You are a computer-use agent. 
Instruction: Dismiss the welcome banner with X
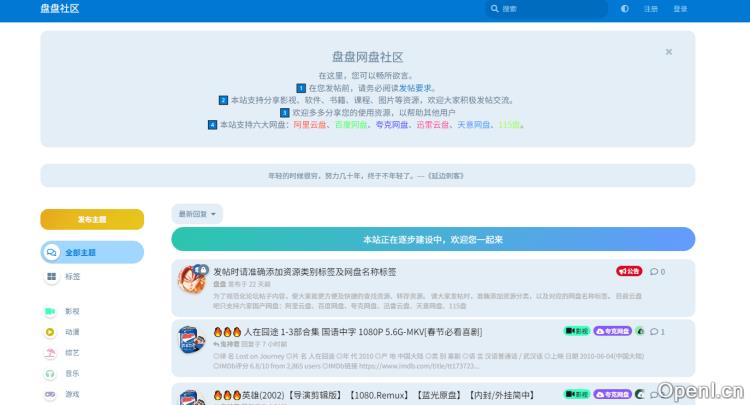669,52
